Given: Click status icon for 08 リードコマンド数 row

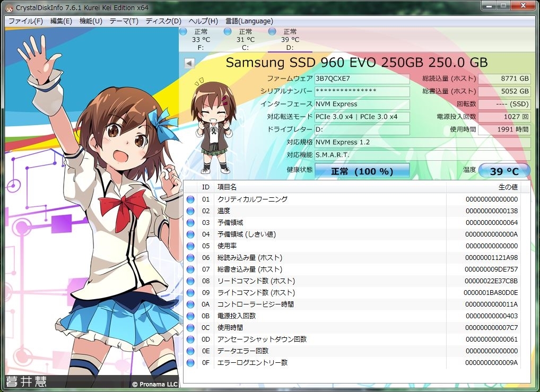Looking at the screenshot, I should click(190, 281).
